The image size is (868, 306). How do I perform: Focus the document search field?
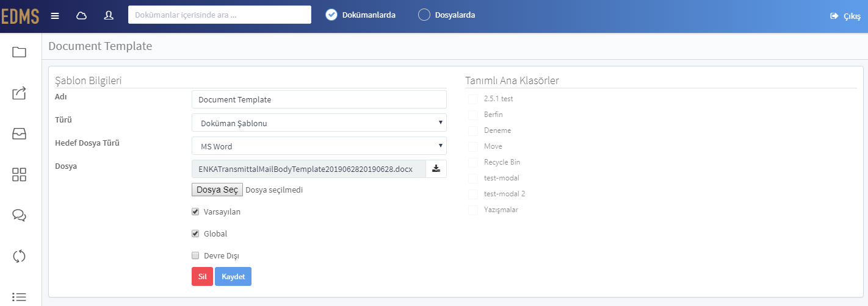tap(220, 15)
